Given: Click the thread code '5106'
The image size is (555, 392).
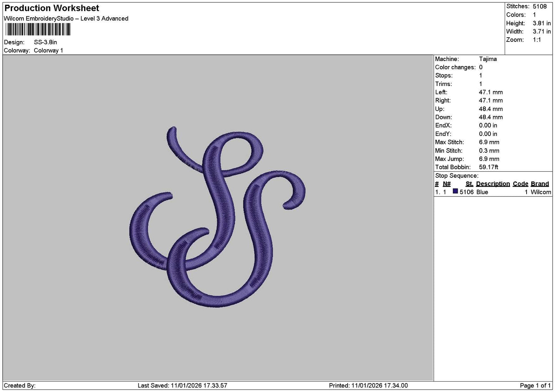Looking at the screenshot, I should [467, 192].
